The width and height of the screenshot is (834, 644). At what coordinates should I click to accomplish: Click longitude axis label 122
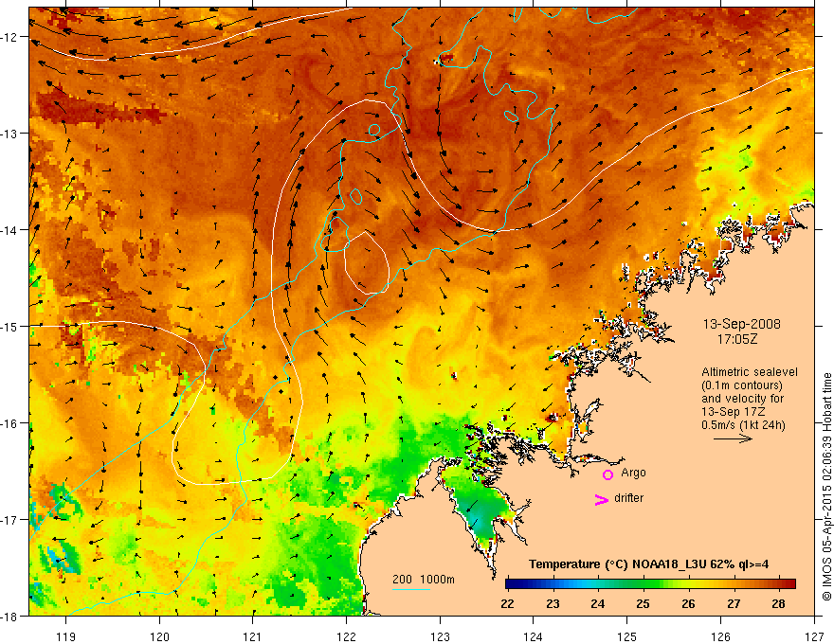(x=346, y=636)
